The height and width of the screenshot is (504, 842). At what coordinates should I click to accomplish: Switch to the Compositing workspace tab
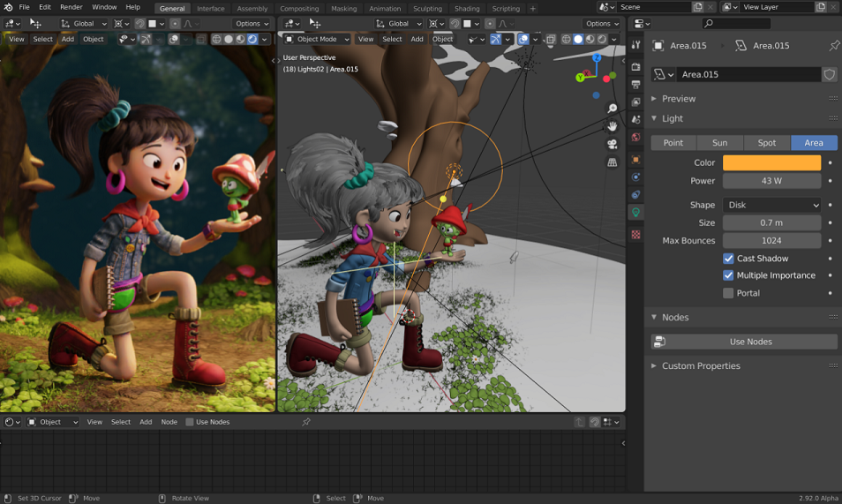click(299, 9)
